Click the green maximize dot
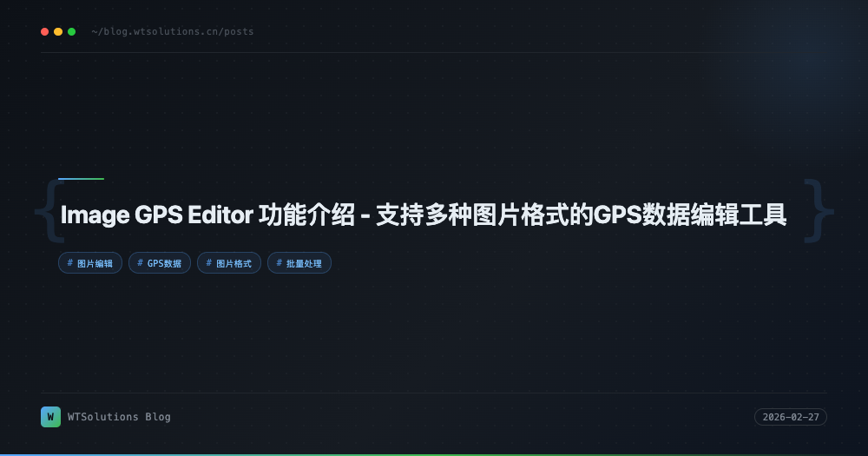This screenshot has width=868, height=456. point(71,31)
